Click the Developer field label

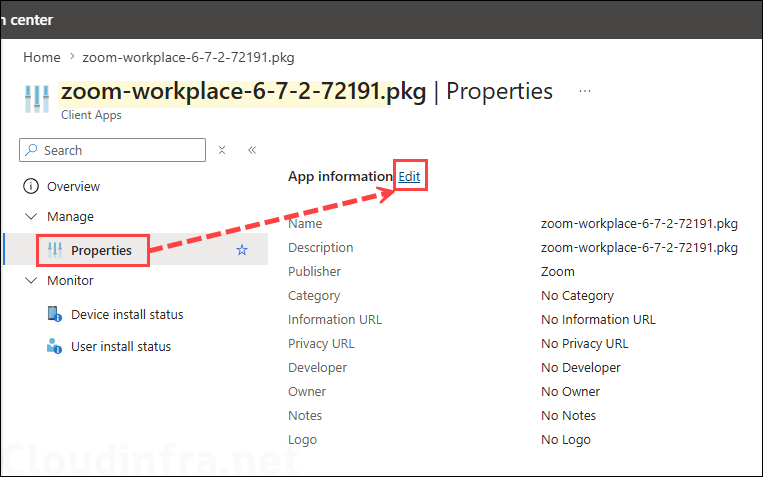click(x=317, y=367)
